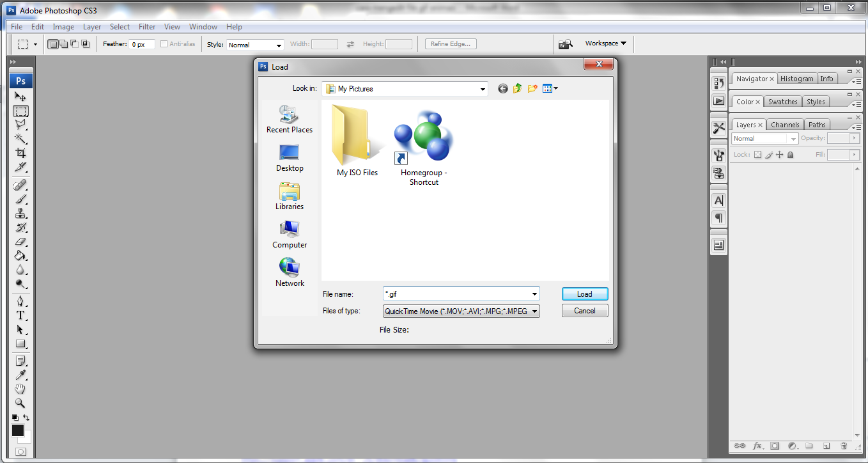Toggle Lock all
Image resolution: width=868 pixels, height=463 pixels.
point(790,155)
